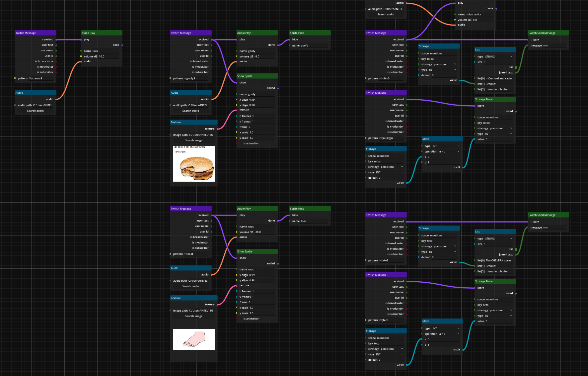Open the pink foot texture thumbnail
Screen dimensions: 588x376
coord(194,339)
